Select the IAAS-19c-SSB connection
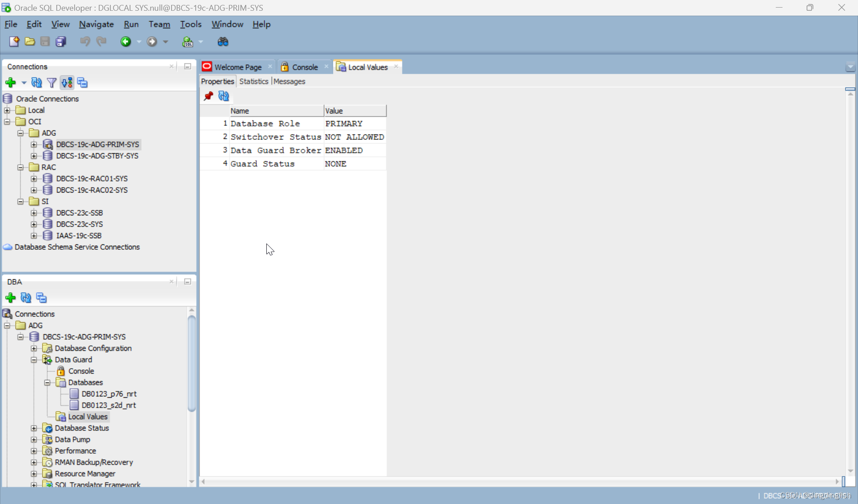This screenshot has height=504, width=858. pyautogui.click(x=79, y=235)
